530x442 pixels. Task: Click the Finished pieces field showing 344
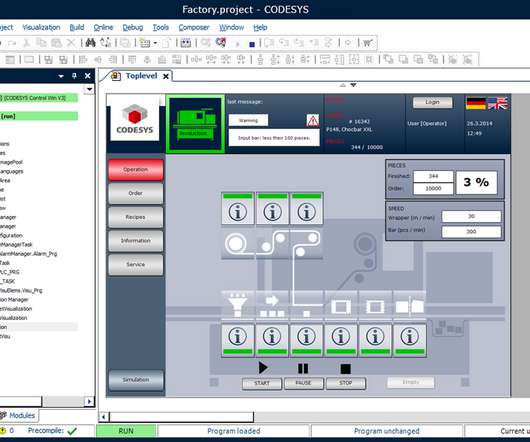click(x=433, y=176)
